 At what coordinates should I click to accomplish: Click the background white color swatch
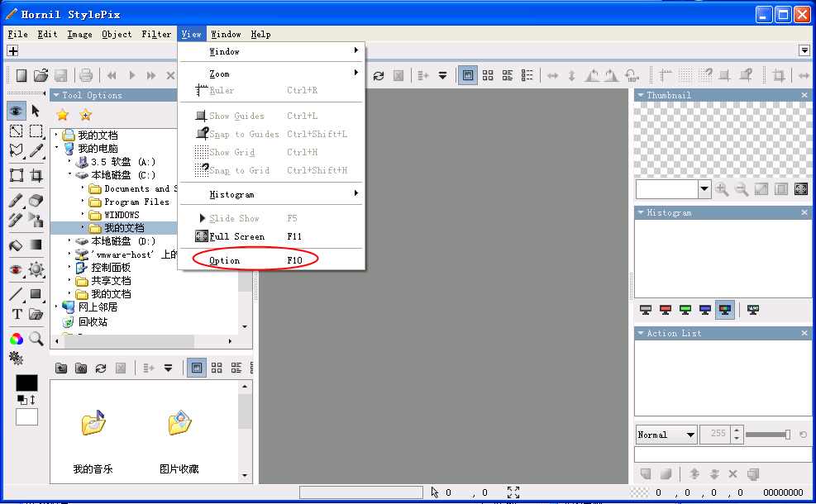(26, 417)
